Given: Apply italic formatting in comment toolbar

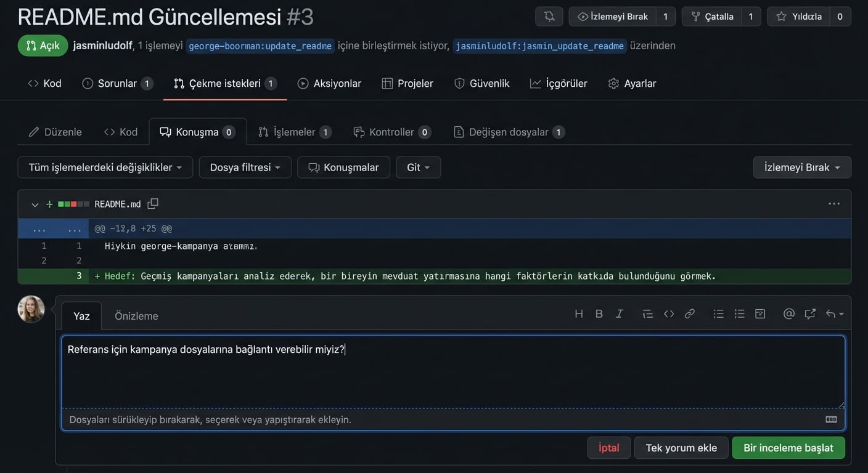Looking at the screenshot, I should pos(620,314).
